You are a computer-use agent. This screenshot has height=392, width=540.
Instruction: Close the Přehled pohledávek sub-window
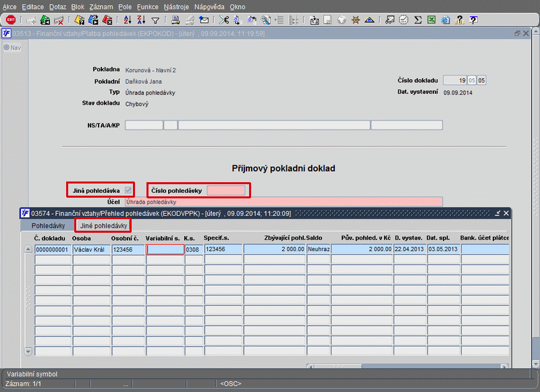pyautogui.click(x=506, y=213)
